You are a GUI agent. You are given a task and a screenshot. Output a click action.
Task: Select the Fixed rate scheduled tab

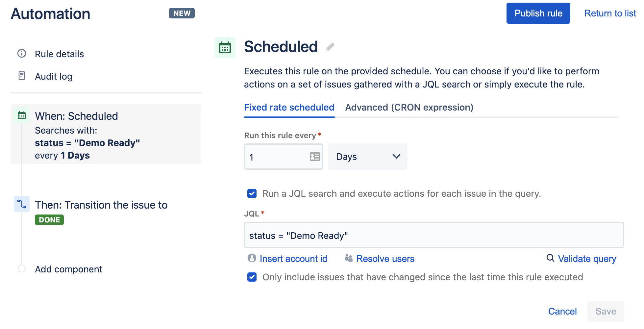point(289,107)
